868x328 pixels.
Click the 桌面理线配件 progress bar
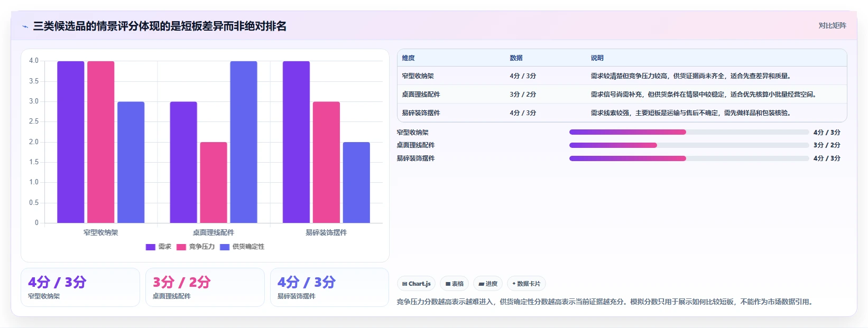689,145
